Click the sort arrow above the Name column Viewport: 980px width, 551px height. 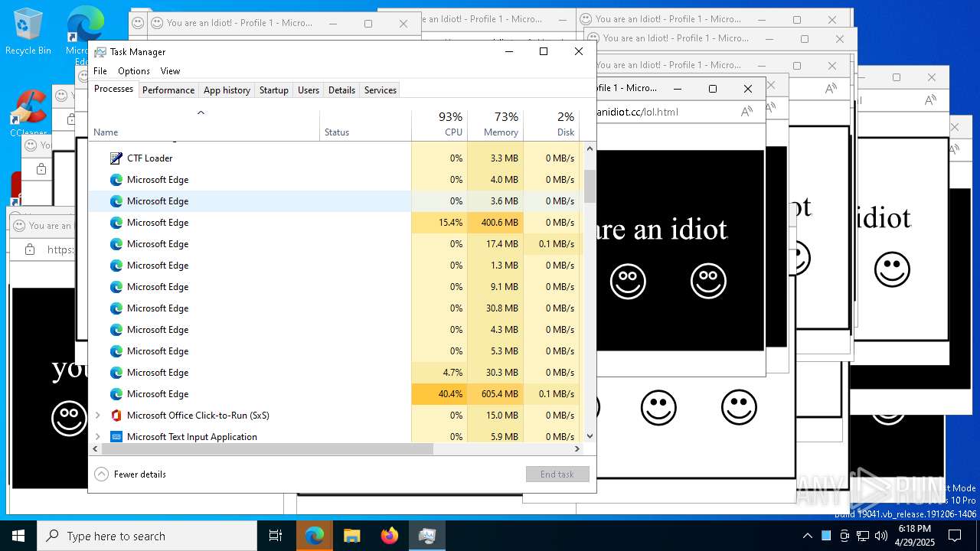tap(201, 112)
